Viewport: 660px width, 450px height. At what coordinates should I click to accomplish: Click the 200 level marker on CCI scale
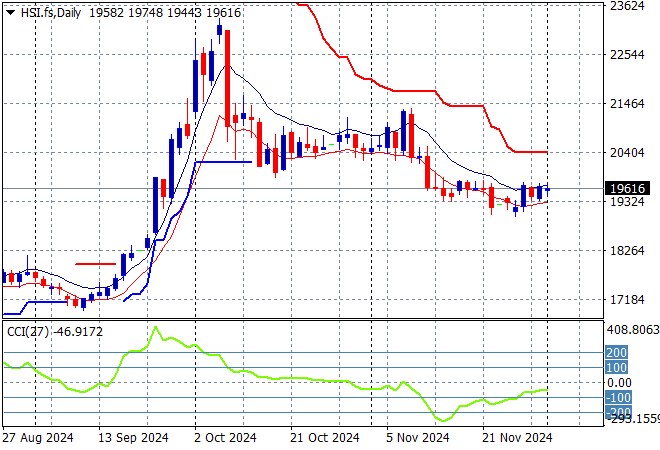click(x=616, y=353)
